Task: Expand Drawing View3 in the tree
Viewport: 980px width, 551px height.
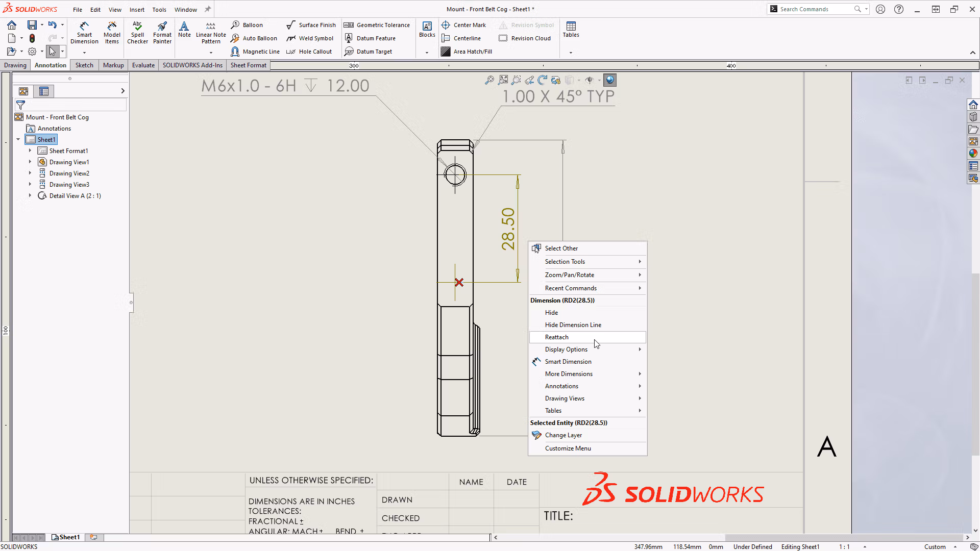Action: click(30, 185)
